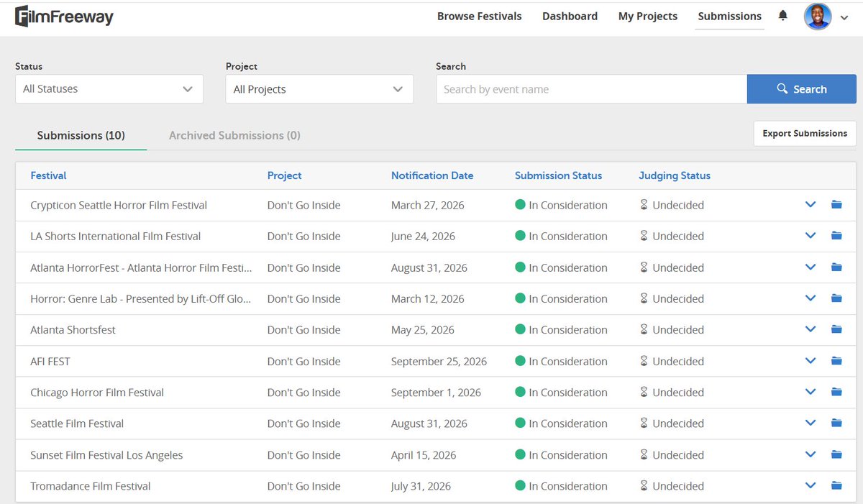Image resolution: width=863 pixels, height=504 pixels.
Task: Click date July 31, 2026
Action: (x=421, y=486)
